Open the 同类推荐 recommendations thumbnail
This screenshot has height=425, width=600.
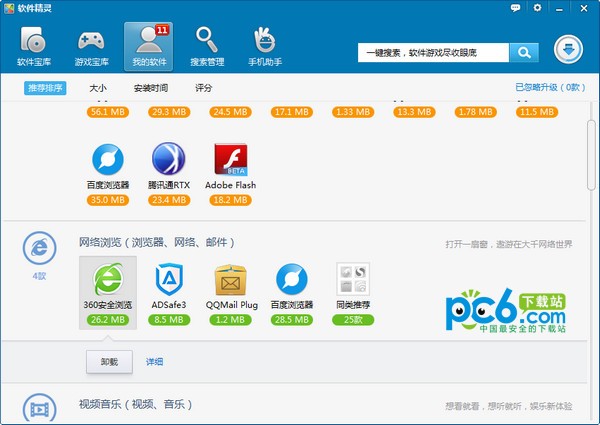pyautogui.click(x=353, y=279)
